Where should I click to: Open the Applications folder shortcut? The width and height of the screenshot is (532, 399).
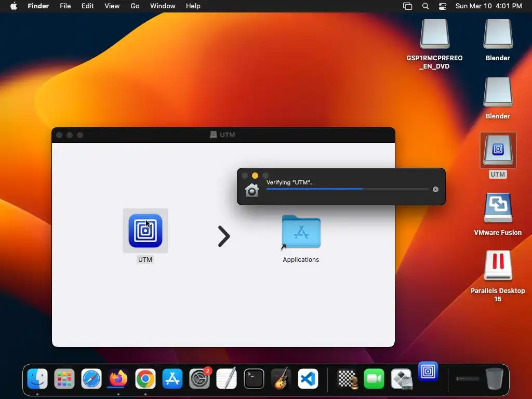pos(301,232)
